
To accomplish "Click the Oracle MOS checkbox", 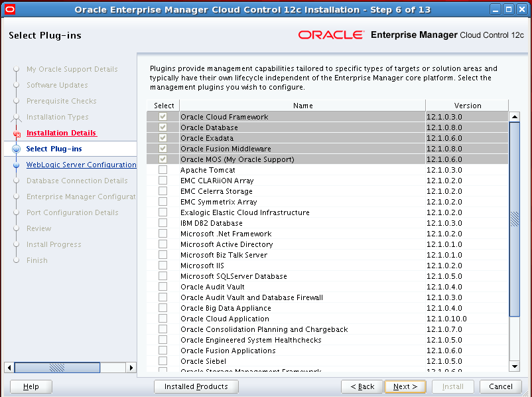I will click(163, 159).
